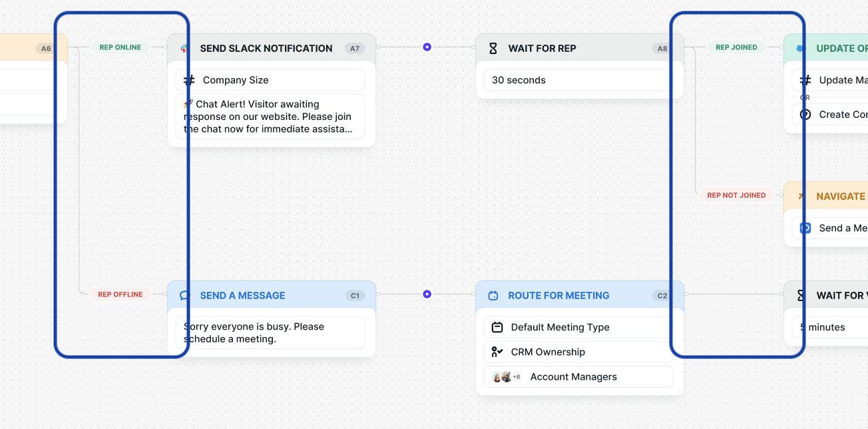Select the REP ONLINE branch label

tap(120, 47)
